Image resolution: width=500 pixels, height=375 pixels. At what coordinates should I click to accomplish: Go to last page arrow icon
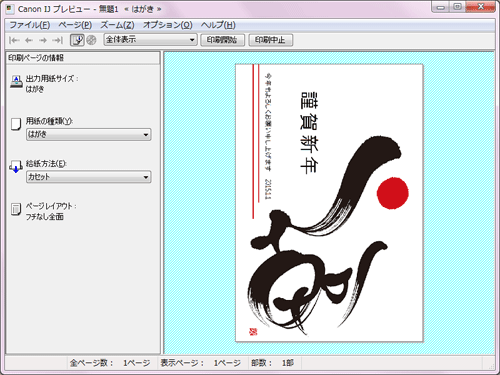[57, 40]
